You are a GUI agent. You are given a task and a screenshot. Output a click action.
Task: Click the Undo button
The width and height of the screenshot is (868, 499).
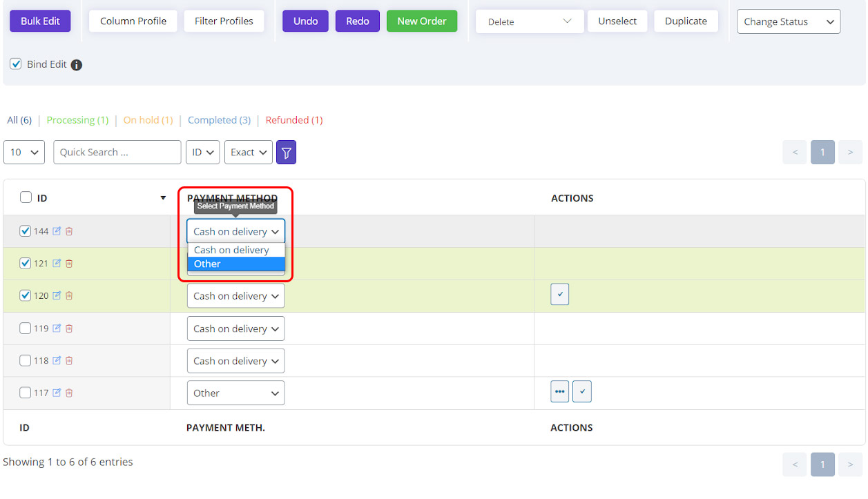click(x=305, y=21)
